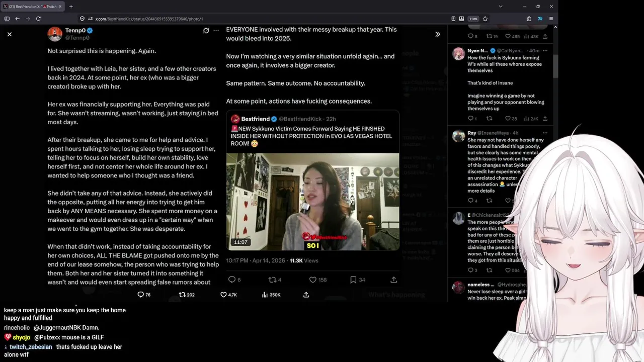644x362 pixels.
Task: Click repost icon showing 202 in bottom bar
Action: (x=183, y=295)
